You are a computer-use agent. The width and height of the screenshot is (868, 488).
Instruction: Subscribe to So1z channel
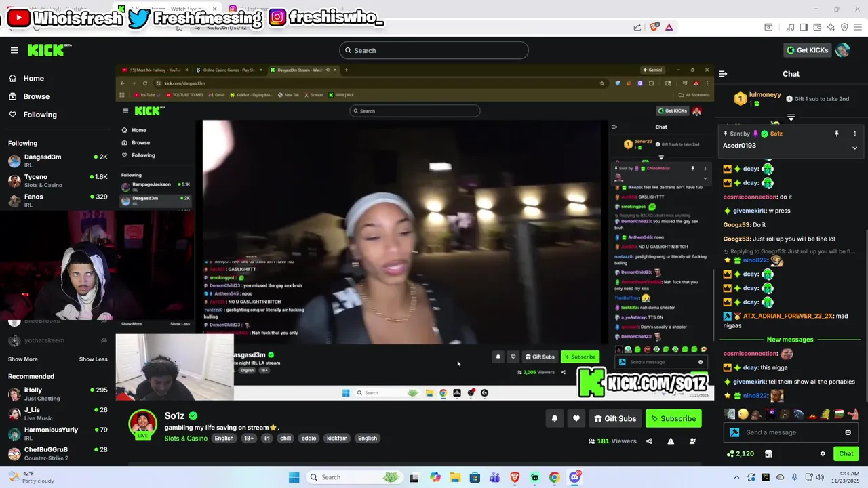coord(673,419)
